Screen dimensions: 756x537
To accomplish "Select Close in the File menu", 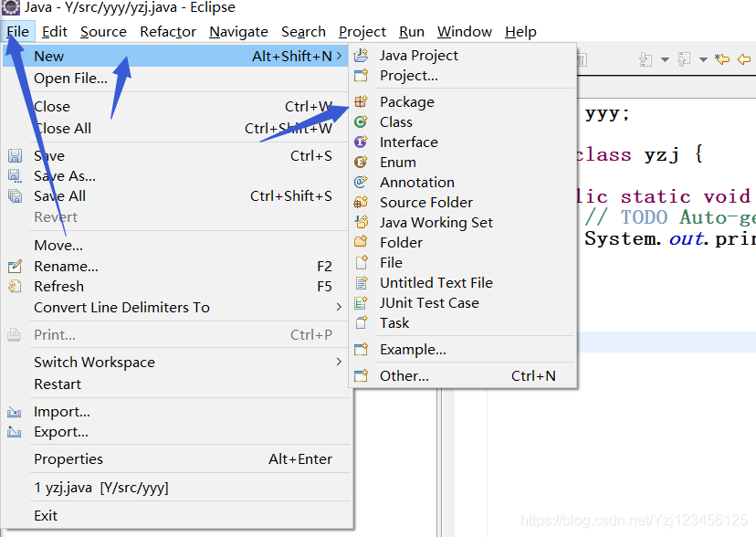I will (x=176, y=106).
